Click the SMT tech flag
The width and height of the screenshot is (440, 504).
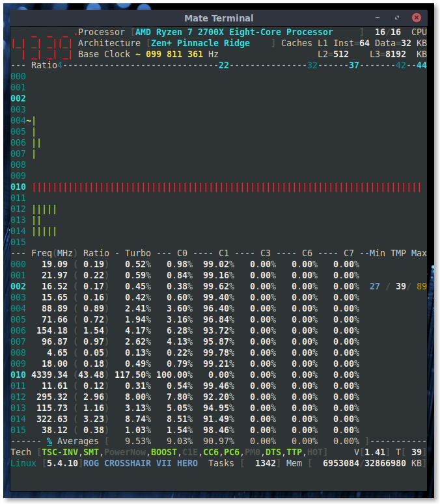click(91, 452)
